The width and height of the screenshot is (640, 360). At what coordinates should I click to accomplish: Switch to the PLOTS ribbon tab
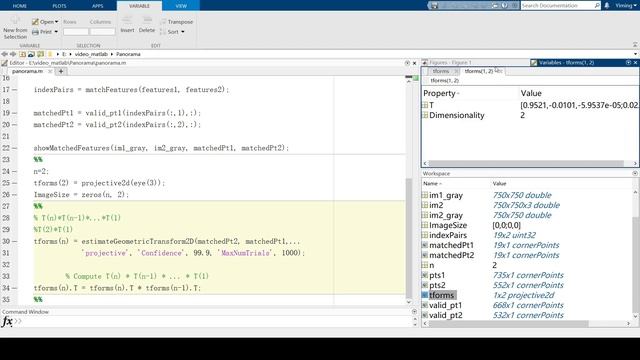[x=59, y=6]
